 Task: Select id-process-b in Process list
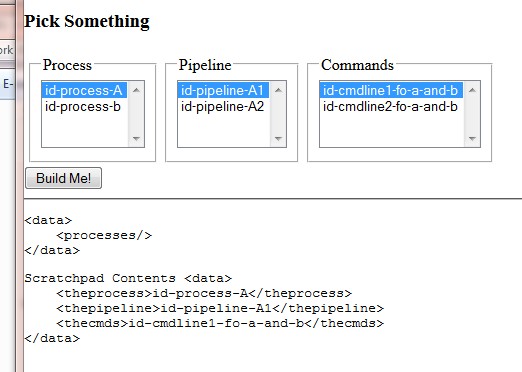pyautogui.click(x=84, y=107)
